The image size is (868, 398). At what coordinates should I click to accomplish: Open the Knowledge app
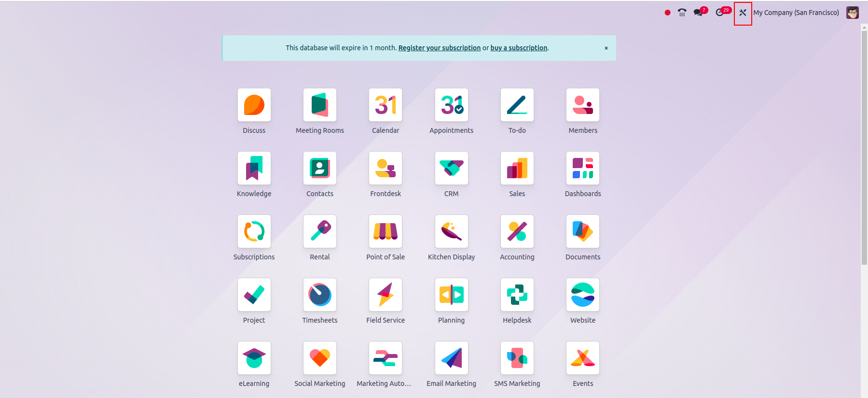254,169
